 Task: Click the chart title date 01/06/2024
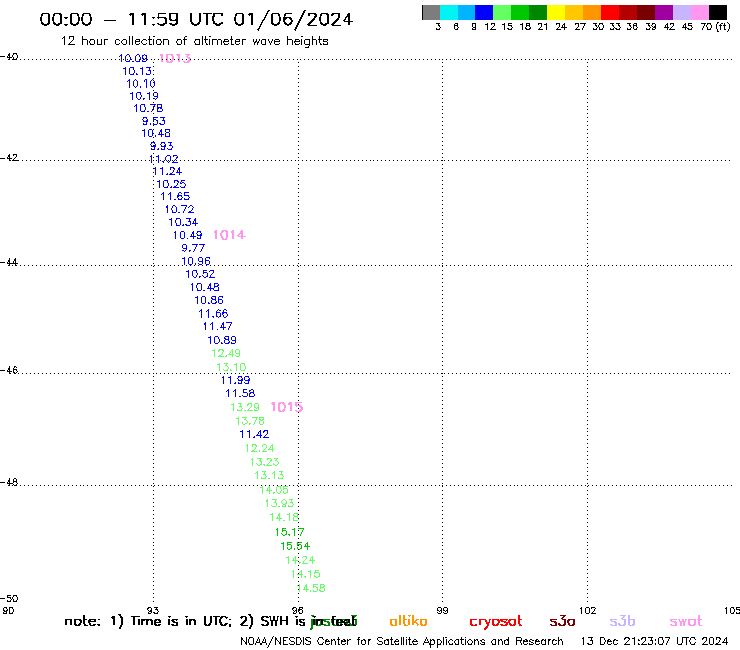click(x=293, y=19)
